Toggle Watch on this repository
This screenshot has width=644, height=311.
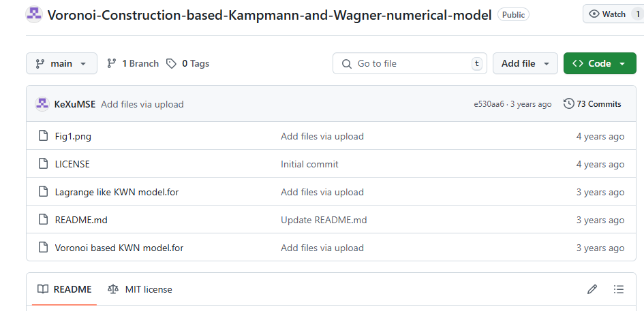tap(607, 14)
